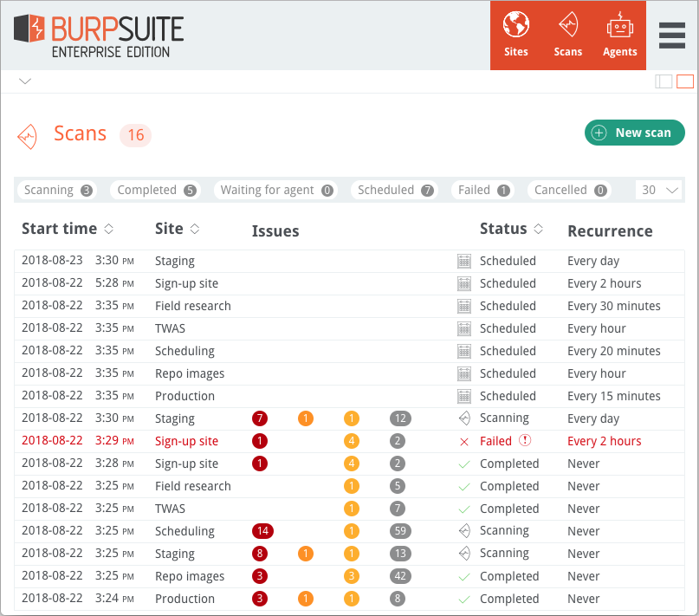Open the Scheduling scan from 3:25 PM
This screenshot has width=699, height=616.
coord(350,531)
